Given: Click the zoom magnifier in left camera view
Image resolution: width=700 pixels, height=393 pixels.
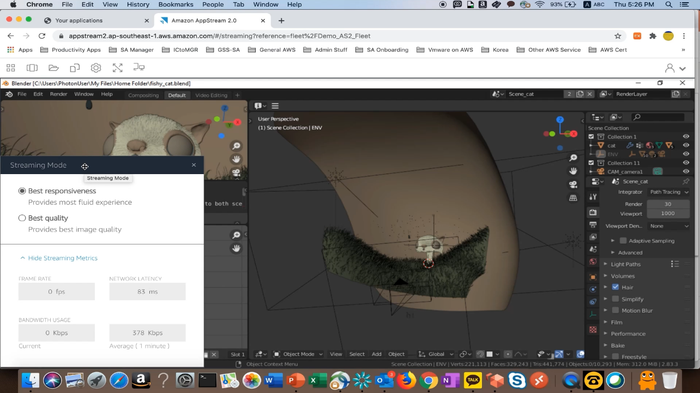Looking at the screenshot, I should [236, 146].
